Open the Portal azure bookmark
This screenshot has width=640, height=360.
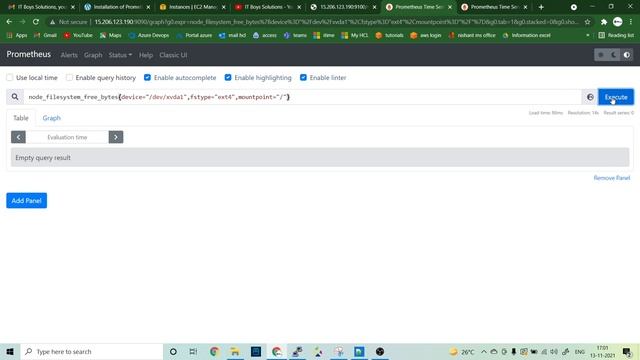[x=194, y=35]
